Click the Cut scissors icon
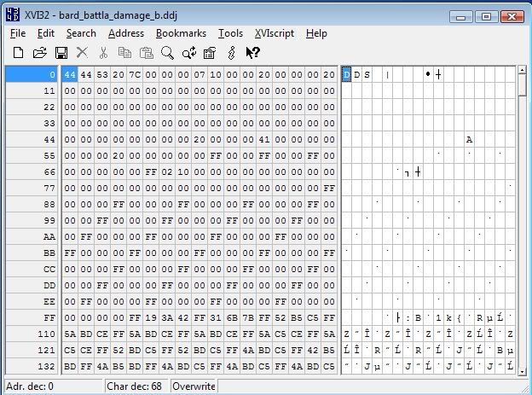The image size is (532, 395). 103,53
